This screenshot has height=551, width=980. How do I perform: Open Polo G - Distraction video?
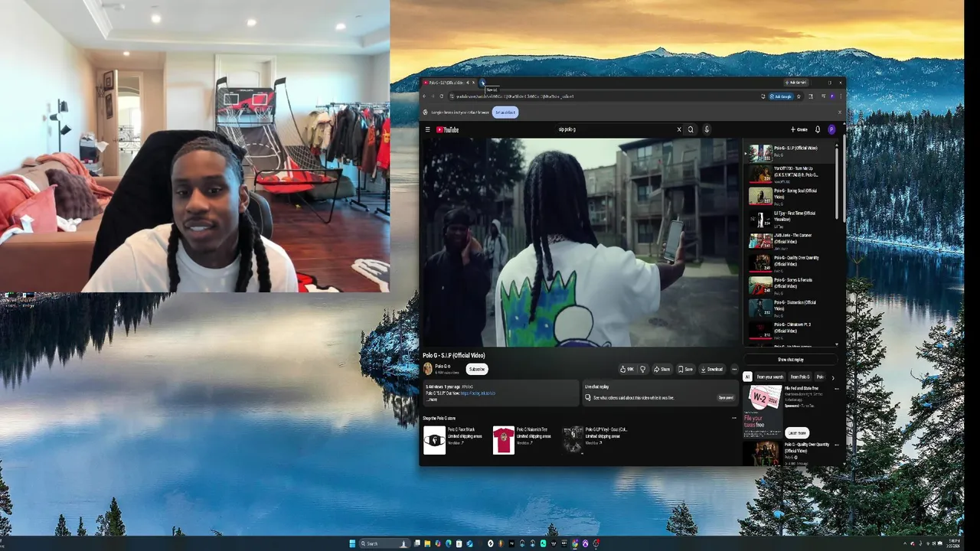(x=789, y=308)
